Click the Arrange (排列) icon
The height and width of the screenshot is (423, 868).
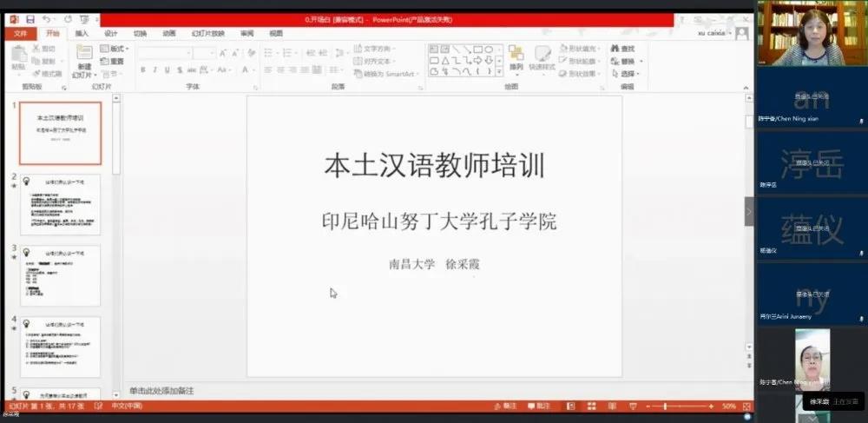pos(516,53)
